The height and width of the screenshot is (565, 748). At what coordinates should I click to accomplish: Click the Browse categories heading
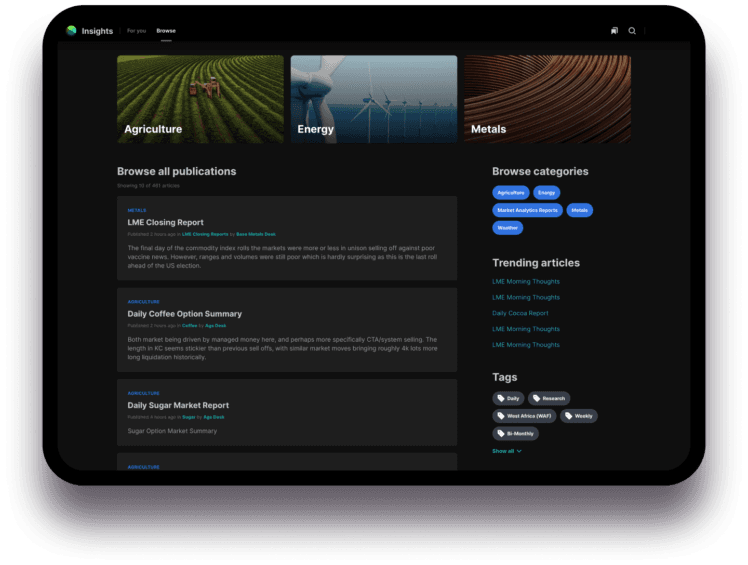[x=540, y=171]
